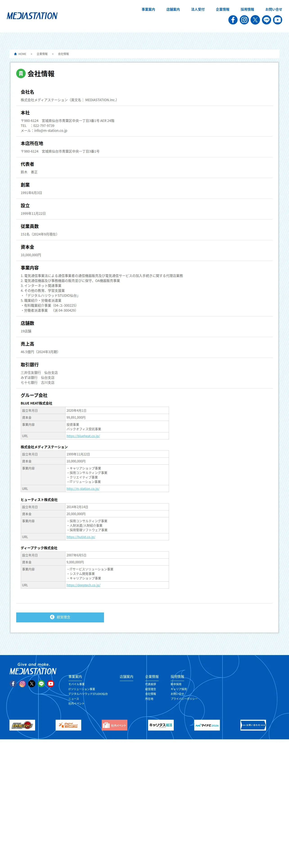Click the HOME breadcrumb text
289x868 pixels.
(22, 54)
